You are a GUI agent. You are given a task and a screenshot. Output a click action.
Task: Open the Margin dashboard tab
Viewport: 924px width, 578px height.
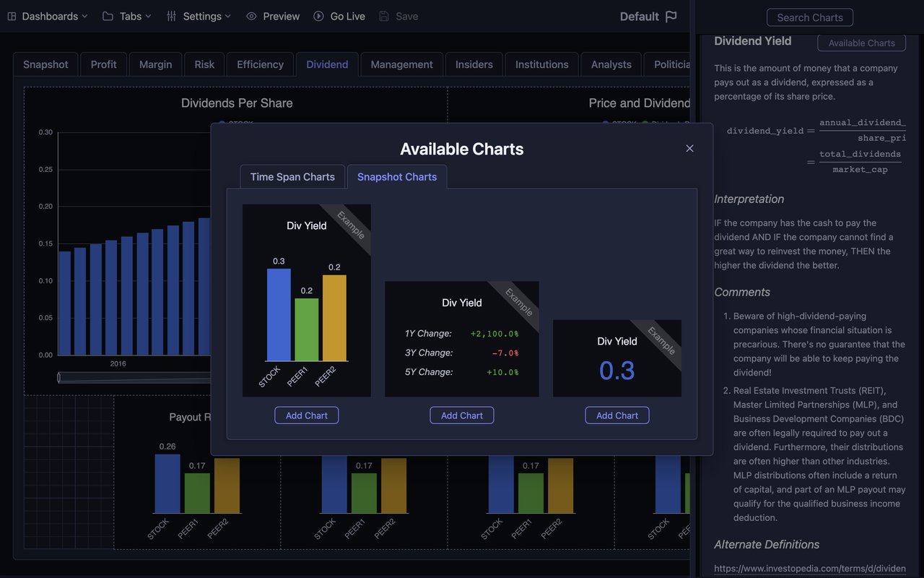[x=156, y=64]
